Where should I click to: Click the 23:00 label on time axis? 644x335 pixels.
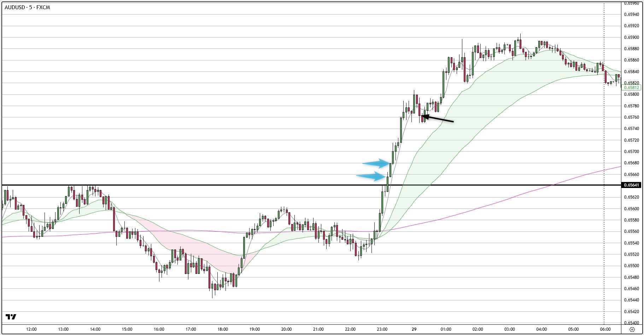coord(382,329)
